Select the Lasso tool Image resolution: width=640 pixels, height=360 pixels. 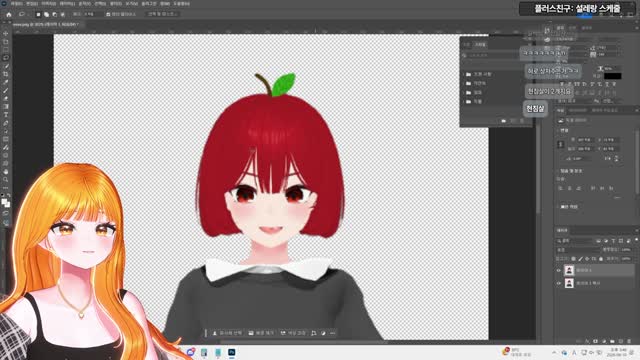[6, 58]
